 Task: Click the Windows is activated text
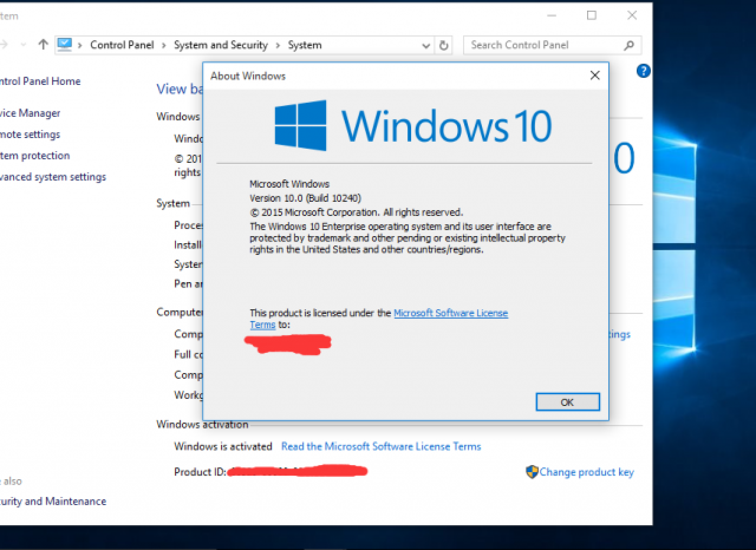(x=223, y=446)
